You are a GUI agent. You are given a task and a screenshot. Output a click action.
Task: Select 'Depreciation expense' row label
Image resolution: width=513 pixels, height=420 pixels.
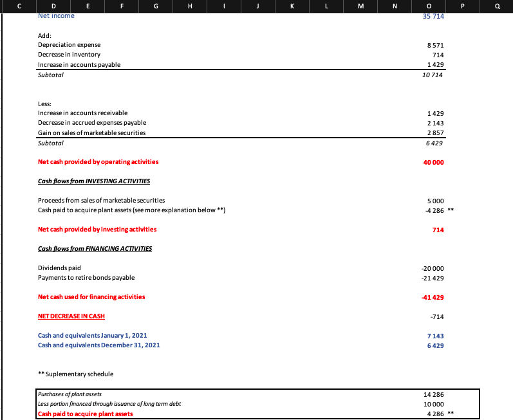[69, 45]
